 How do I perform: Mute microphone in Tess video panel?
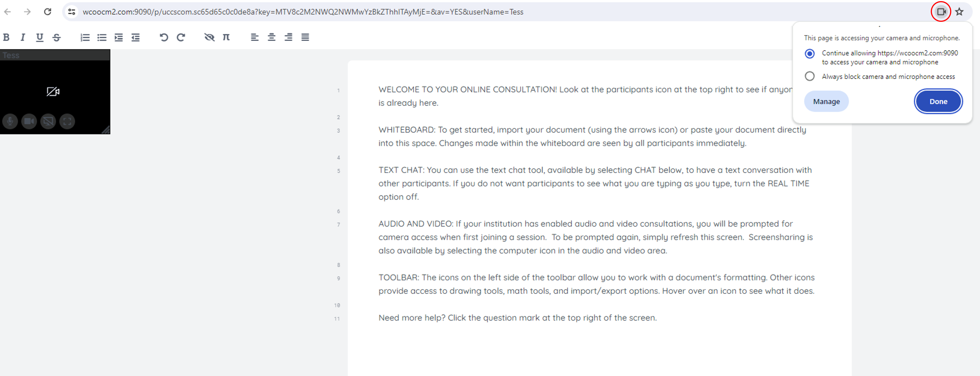click(x=10, y=121)
